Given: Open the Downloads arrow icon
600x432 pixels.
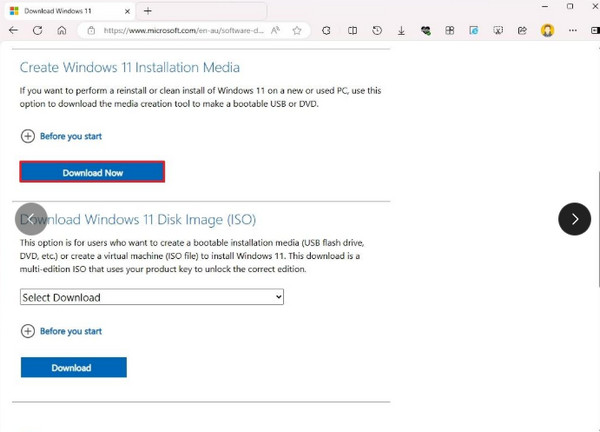Looking at the screenshot, I should point(401,31).
